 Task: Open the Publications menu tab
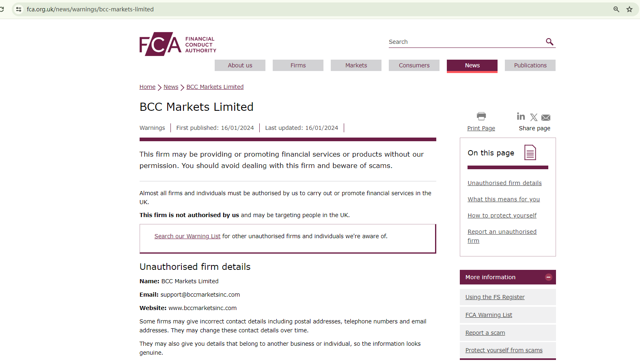530,65
